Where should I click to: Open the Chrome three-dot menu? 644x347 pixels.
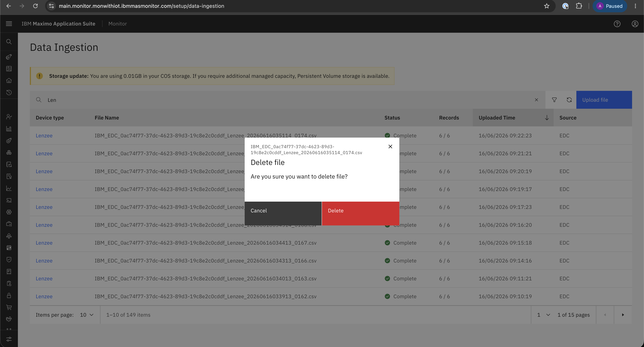point(635,6)
